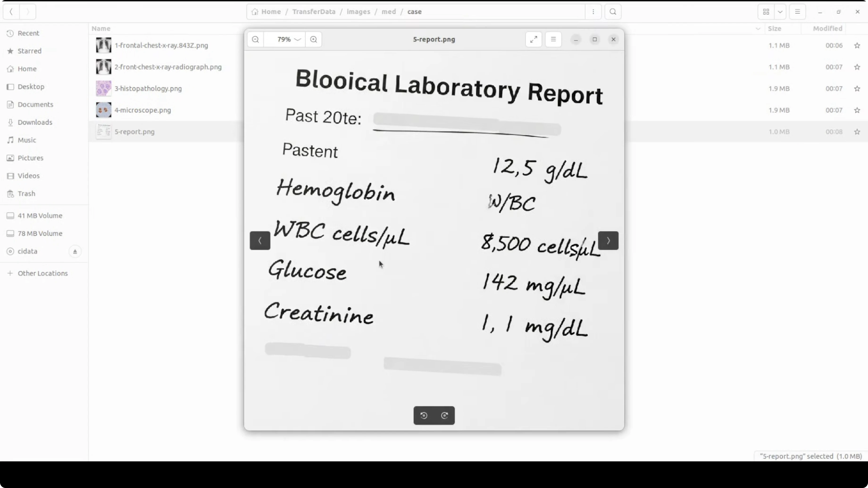This screenshot has width=868, height=488.
Task: Zoom out the image viewer
Action: pyautogui.click(x=255, y=39)
